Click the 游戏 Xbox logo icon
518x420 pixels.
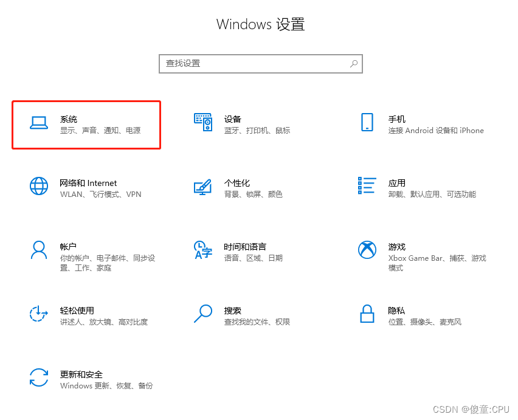[367, 250]
